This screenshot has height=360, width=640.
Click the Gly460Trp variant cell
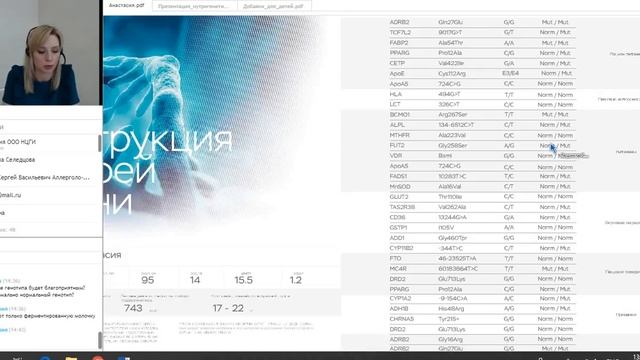pos(453,238)
